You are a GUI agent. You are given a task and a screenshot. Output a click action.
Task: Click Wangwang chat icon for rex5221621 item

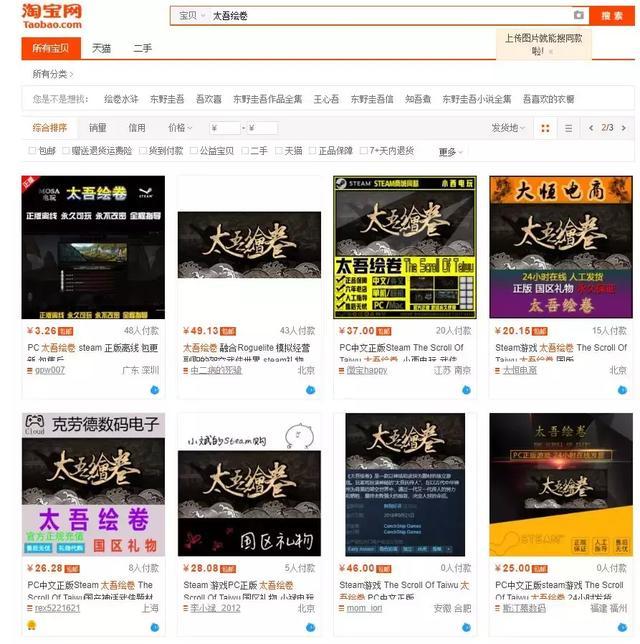155,627
